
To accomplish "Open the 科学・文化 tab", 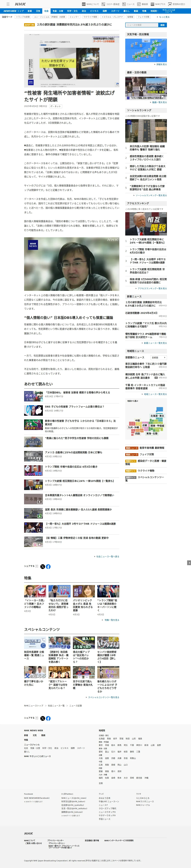I will pyautogui.click(x=72, y=11).
